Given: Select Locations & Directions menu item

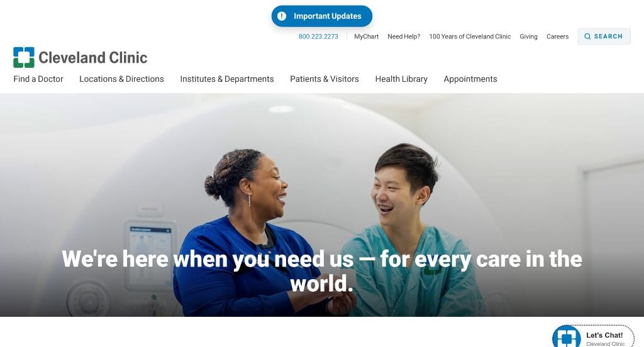Looking at the screenshot, I should 121,79.
